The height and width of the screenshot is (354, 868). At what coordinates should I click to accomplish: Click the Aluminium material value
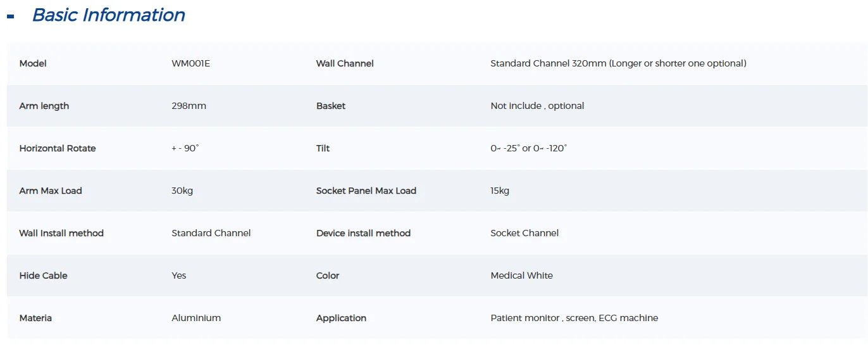click(196, 318)
